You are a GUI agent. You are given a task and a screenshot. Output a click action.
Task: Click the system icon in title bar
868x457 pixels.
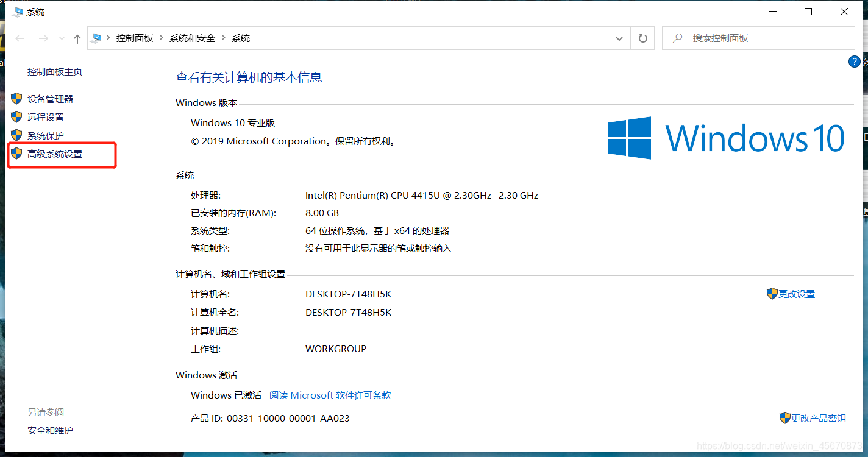tap(17, 12)
